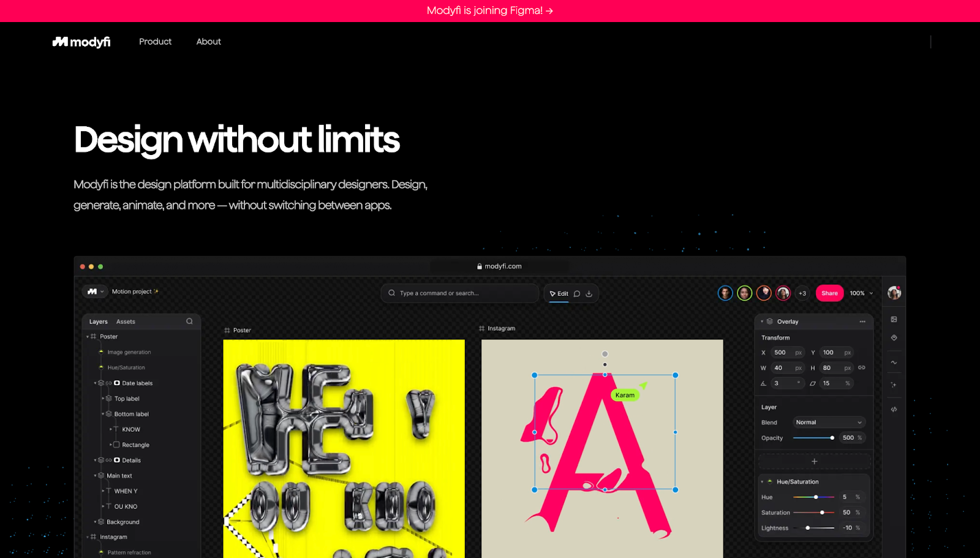Screen dimensions: 980x558
Task: Open the About page
Action: (x=208, y=42)
